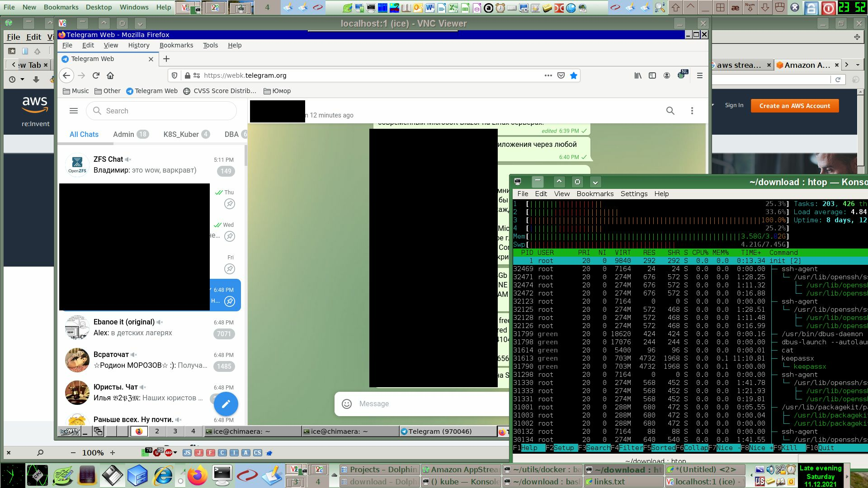
Task: Click htop F3 Search
Action: (594, 448)
